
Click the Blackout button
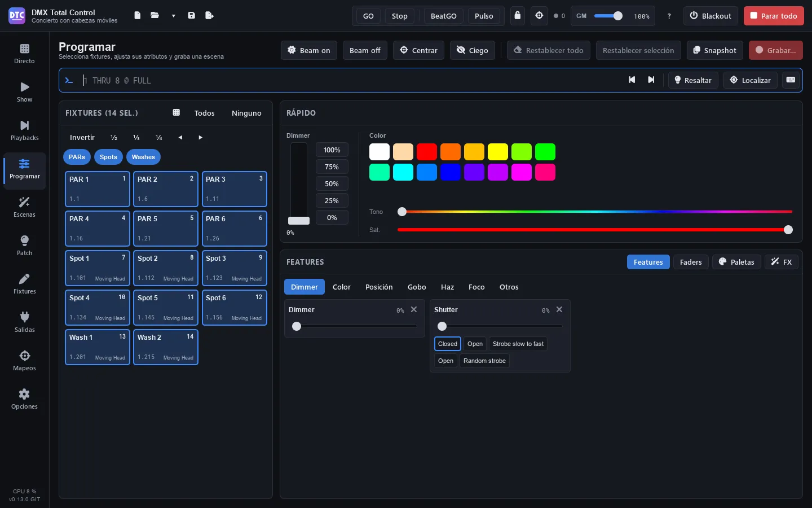pos(710,16)
